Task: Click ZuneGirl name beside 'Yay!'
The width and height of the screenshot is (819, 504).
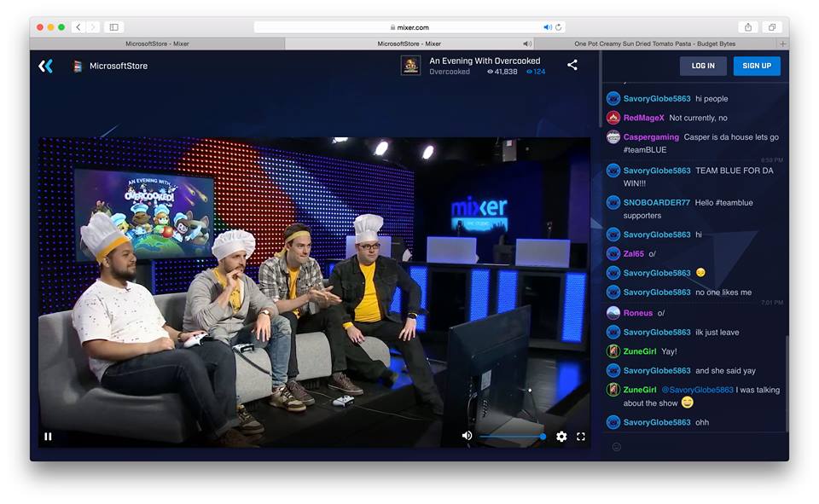Action: click(640, 351)
